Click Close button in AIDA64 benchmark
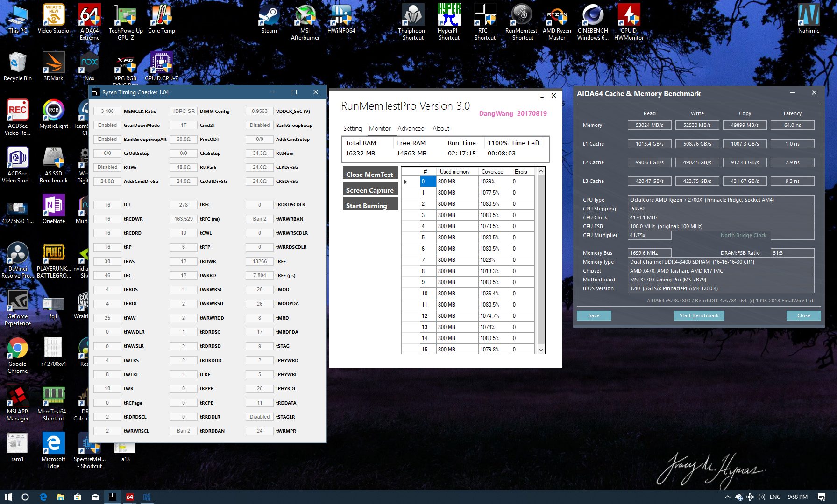The height and width of the screenshot is (504, 837). 803,315
